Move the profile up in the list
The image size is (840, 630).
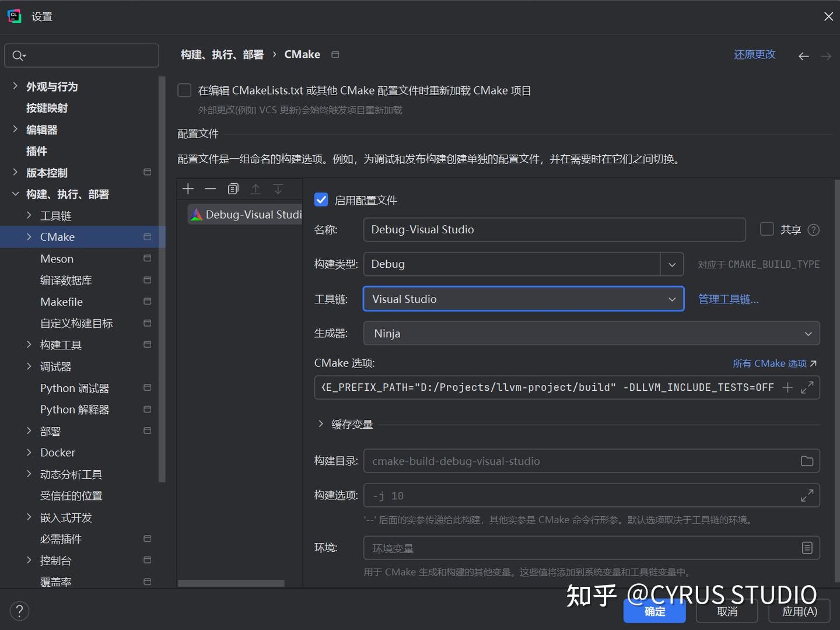tap(256, 189)
